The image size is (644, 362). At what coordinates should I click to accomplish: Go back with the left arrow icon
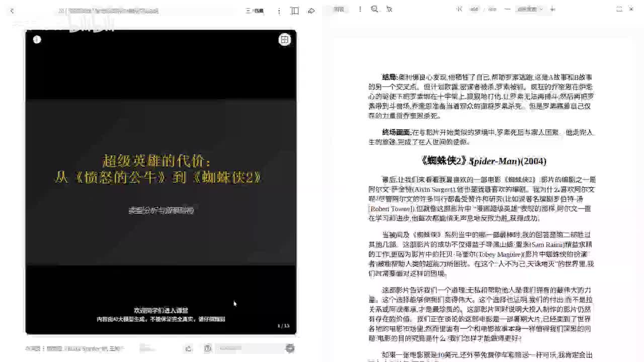(12, 11)
